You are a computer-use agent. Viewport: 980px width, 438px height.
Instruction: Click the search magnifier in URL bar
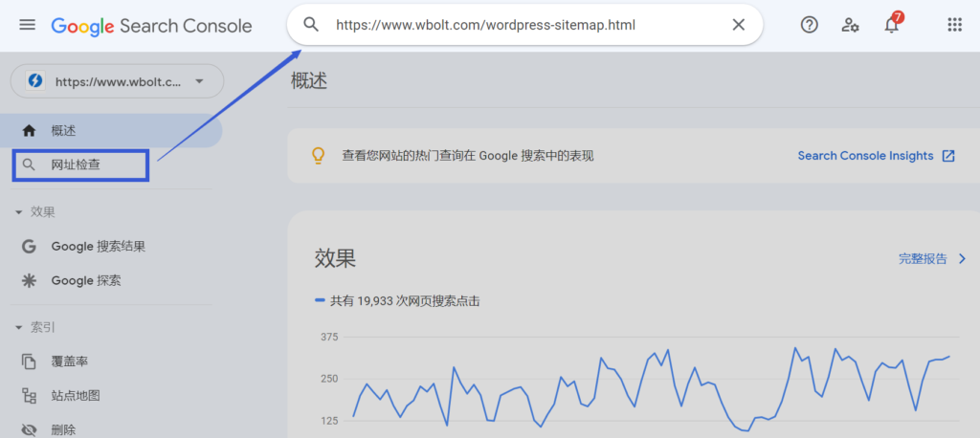click(x=311, y=25)
